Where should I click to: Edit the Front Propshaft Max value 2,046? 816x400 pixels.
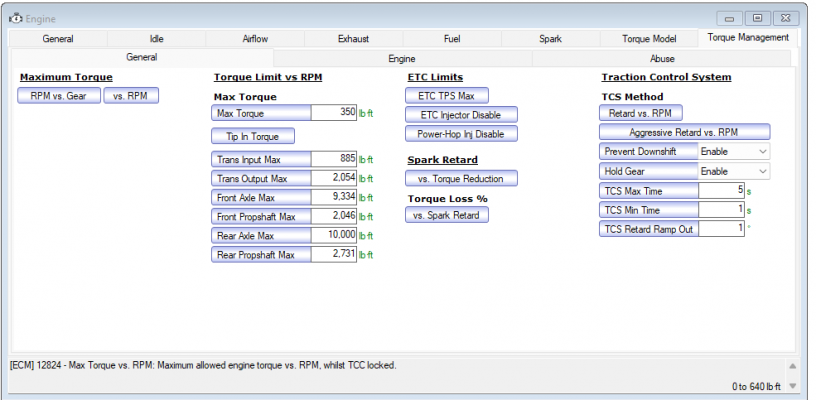pyautogui.click(x=334, y=216)
